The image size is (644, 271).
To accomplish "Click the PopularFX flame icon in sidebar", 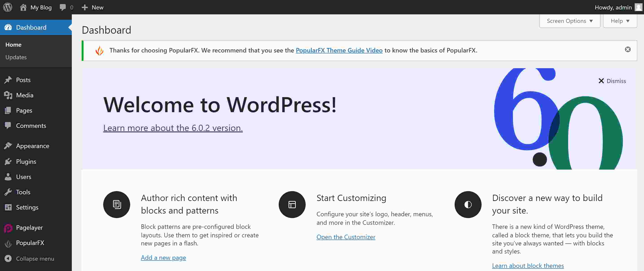I will [8, 243].
